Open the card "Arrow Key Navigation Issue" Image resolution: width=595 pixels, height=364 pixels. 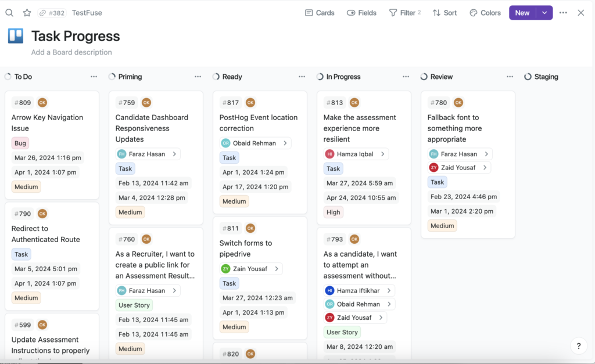click(47, 123)
